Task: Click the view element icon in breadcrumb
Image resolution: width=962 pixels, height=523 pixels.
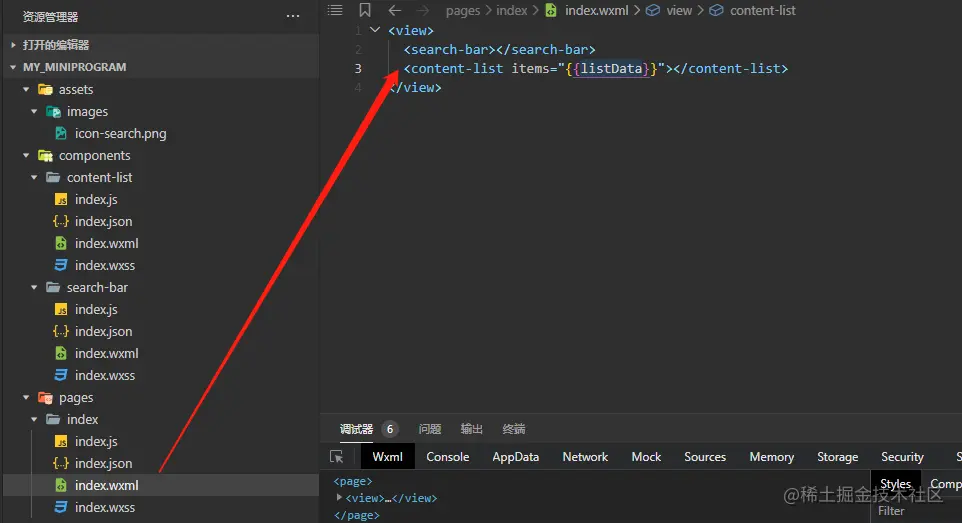Action: pos(653,10)
